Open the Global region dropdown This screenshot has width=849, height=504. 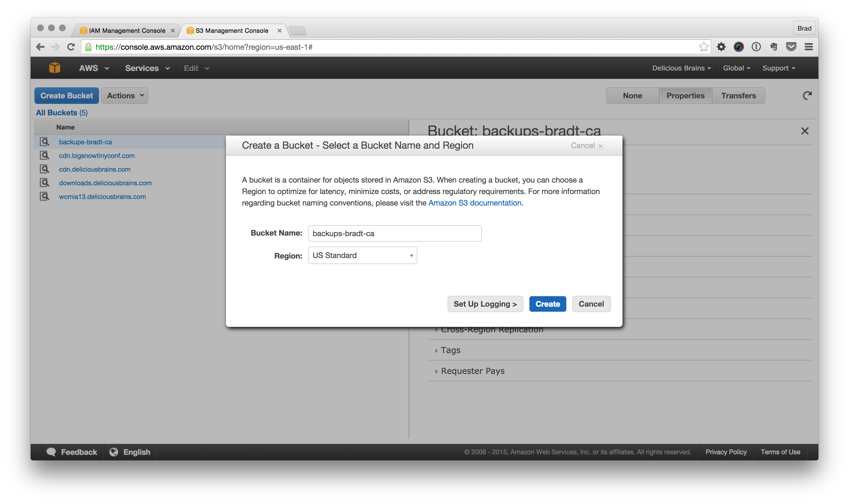point(737,68)
